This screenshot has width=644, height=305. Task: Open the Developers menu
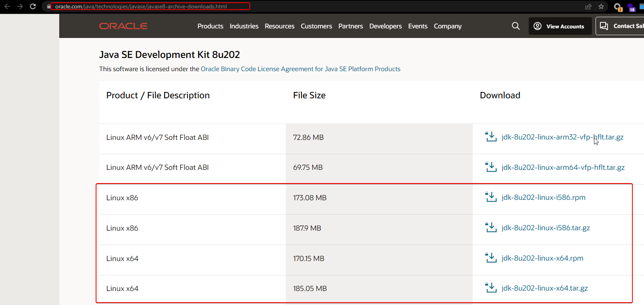(385, 26)
